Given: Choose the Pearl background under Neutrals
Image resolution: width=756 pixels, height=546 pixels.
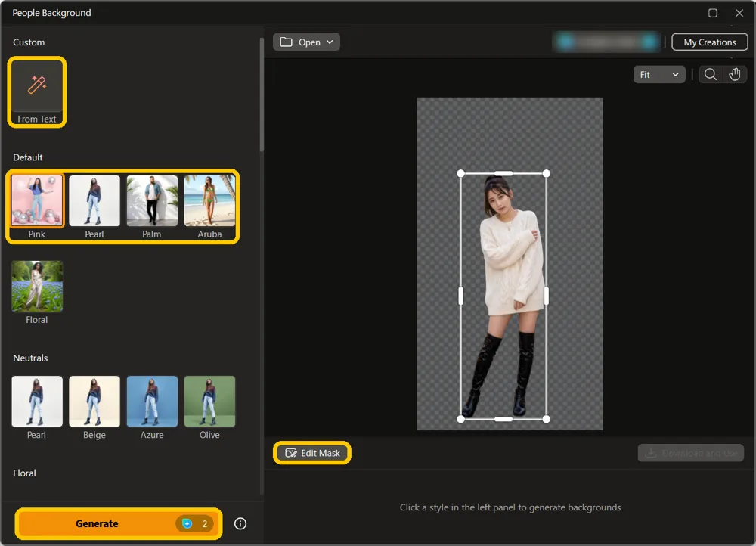Looking at the screenshot, I should point(37,402).
